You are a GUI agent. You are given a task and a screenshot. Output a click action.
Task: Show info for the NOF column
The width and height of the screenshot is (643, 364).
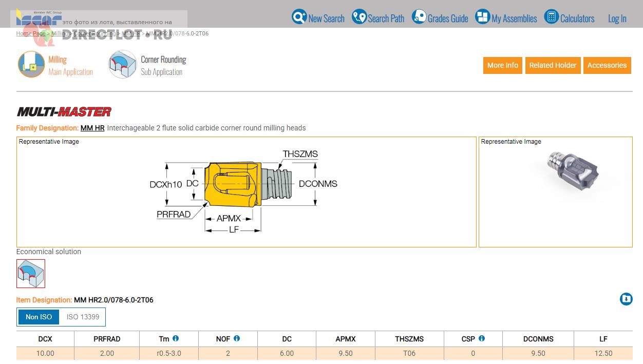point(237,338)
